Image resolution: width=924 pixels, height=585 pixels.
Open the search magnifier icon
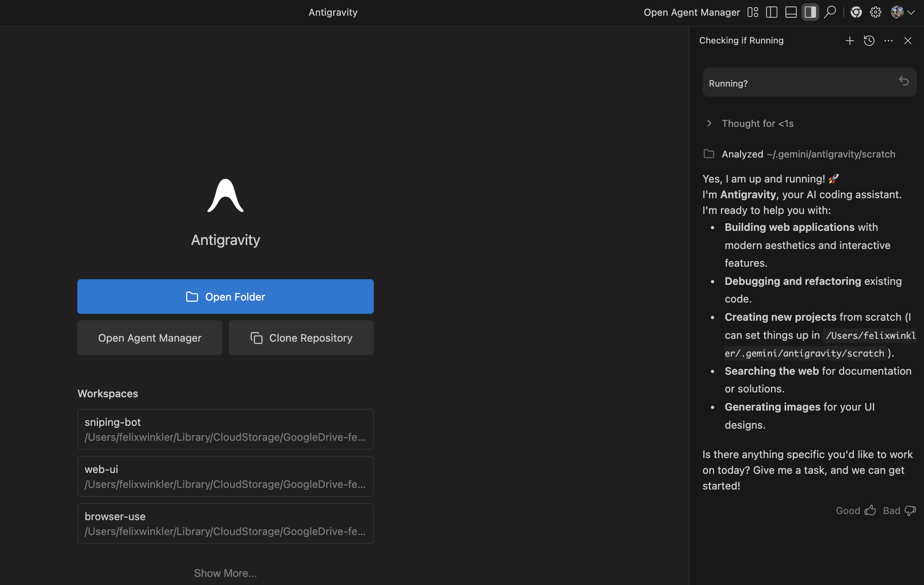830,12
